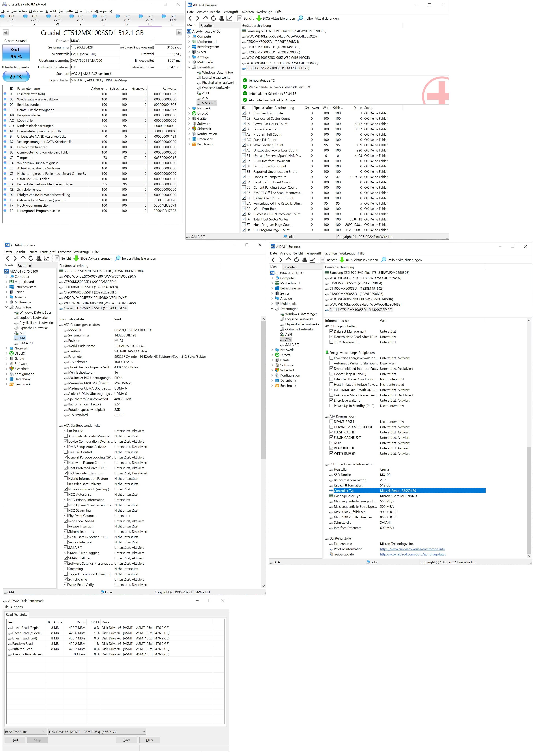The image size is (535, 756).
Task: Open the Disk Drive #6 selection dropdown
Action: click(x=97, y=732)
